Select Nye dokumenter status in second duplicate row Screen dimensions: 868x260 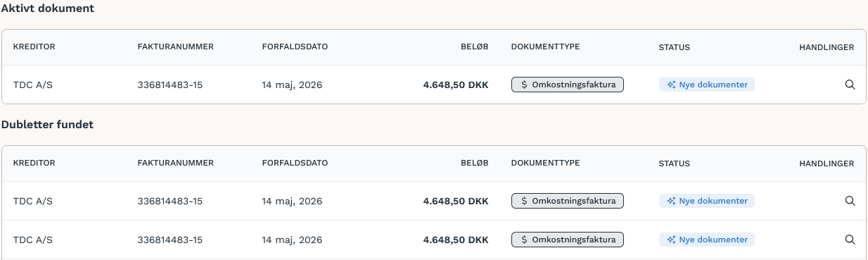[707, 240]
